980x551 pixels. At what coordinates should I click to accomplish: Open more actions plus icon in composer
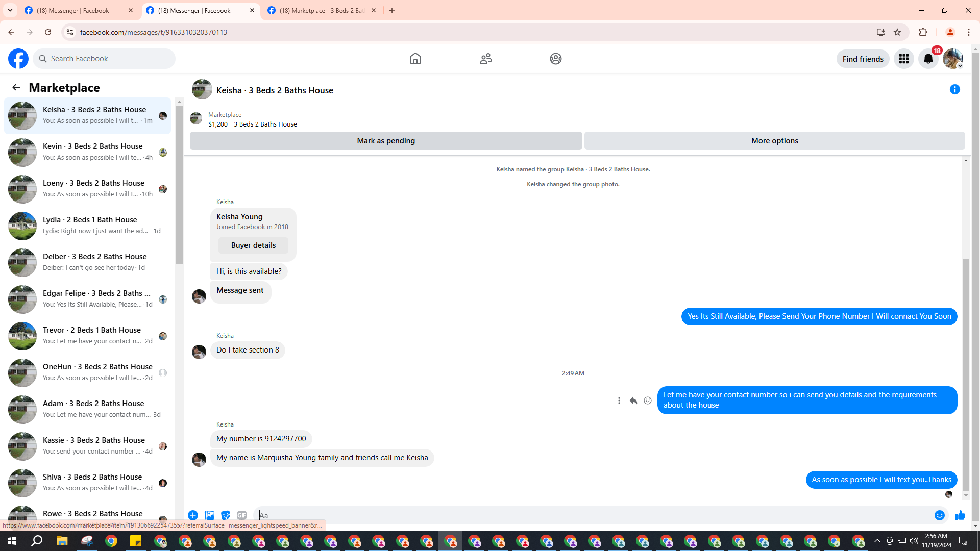[x=193, y=515]
